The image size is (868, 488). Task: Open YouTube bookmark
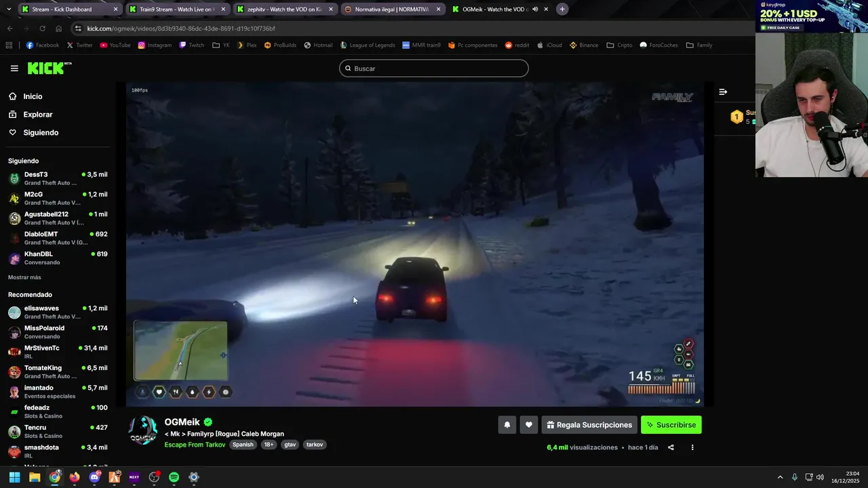click(115, 45)
